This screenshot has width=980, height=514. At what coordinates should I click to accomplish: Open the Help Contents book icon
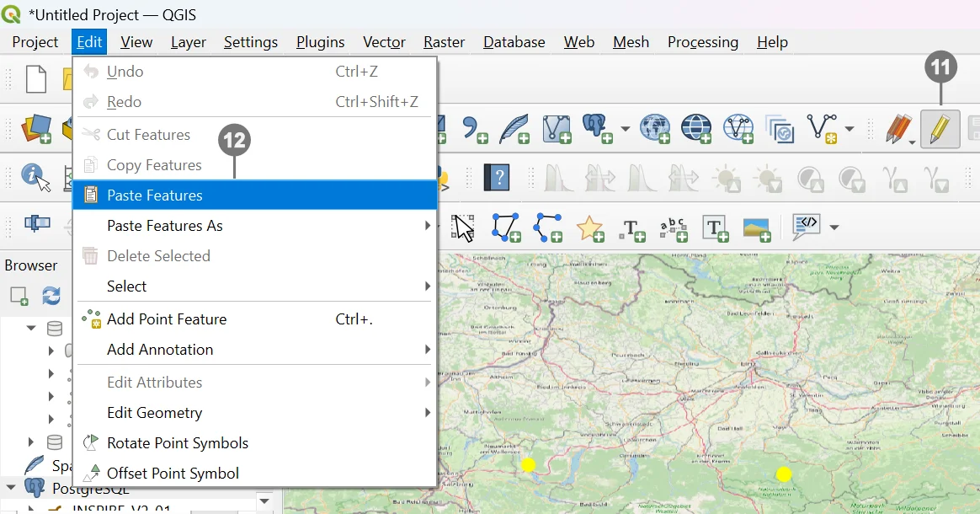[x=498, y=177]
